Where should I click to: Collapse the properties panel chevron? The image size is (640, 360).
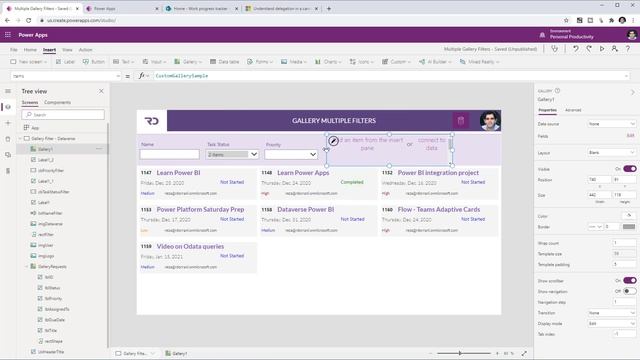pyautogui.click(x=633, y=92)
